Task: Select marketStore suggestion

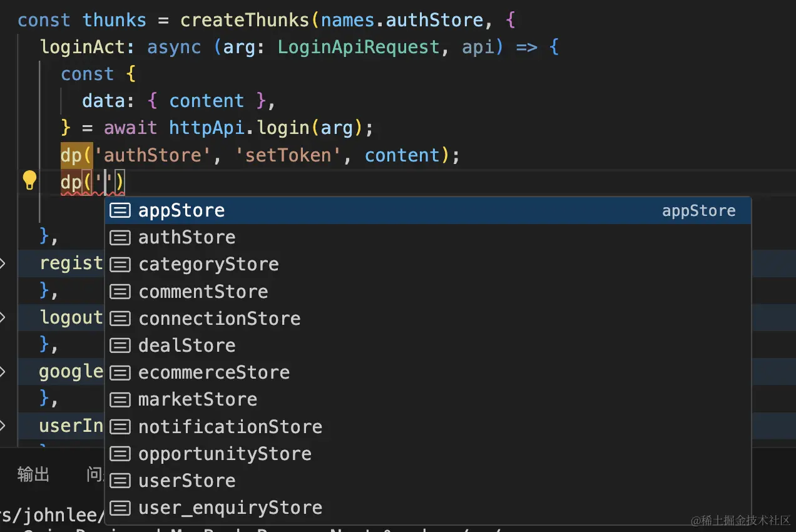Action: (x=428, y=399)
